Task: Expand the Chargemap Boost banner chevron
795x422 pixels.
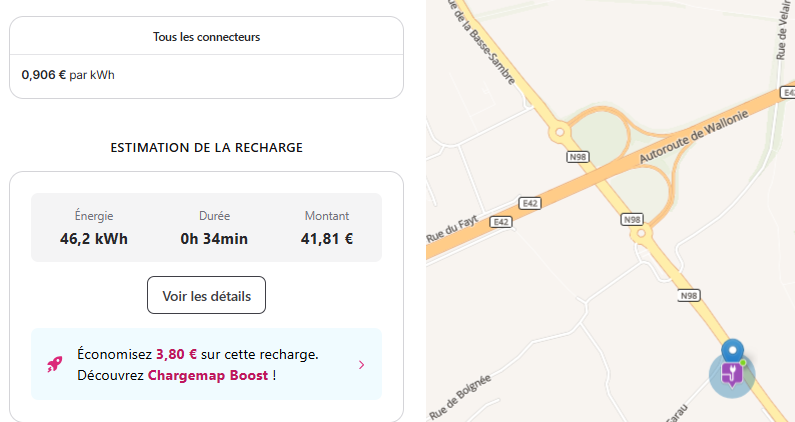Action: pos(361,364)
